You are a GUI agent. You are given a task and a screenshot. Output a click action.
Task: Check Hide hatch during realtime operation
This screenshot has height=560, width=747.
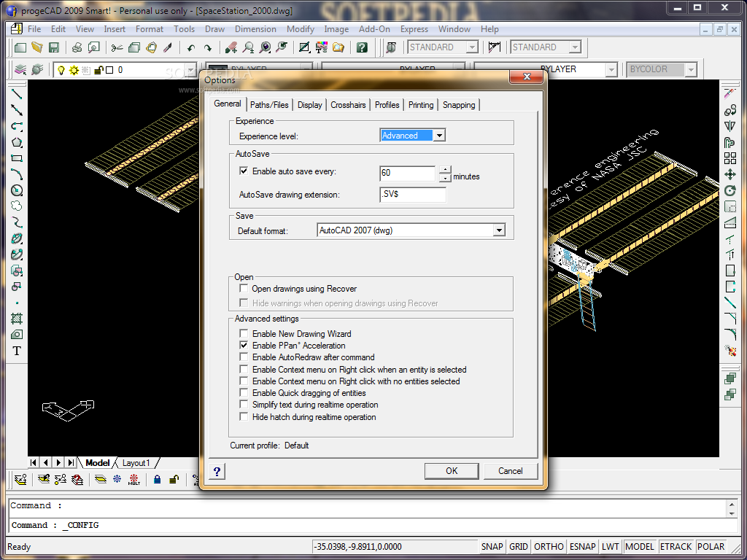244,416
